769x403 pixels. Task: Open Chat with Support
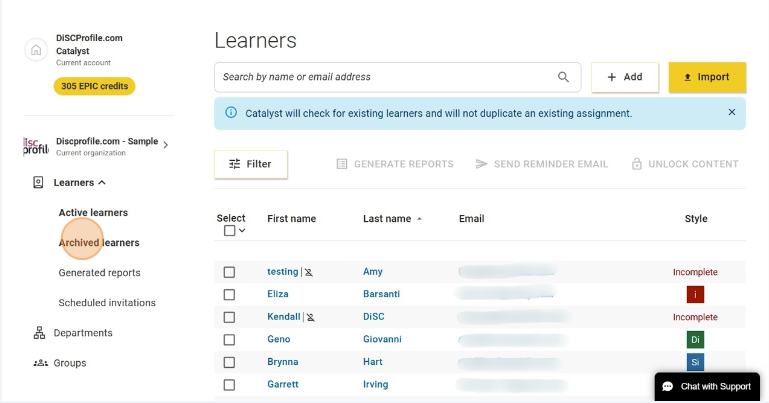point(707,387)
